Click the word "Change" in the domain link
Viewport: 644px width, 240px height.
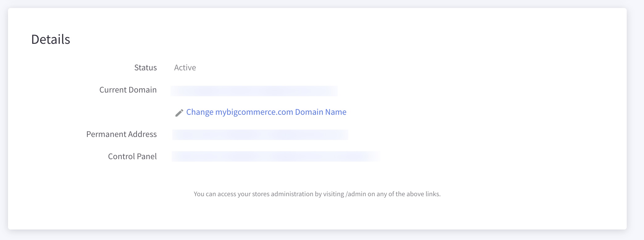(x=200, y=112)
